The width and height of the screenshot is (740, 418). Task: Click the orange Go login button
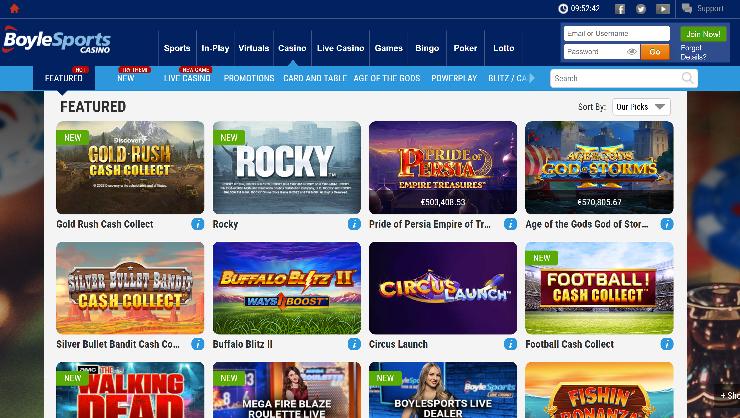tap(655, 51)
